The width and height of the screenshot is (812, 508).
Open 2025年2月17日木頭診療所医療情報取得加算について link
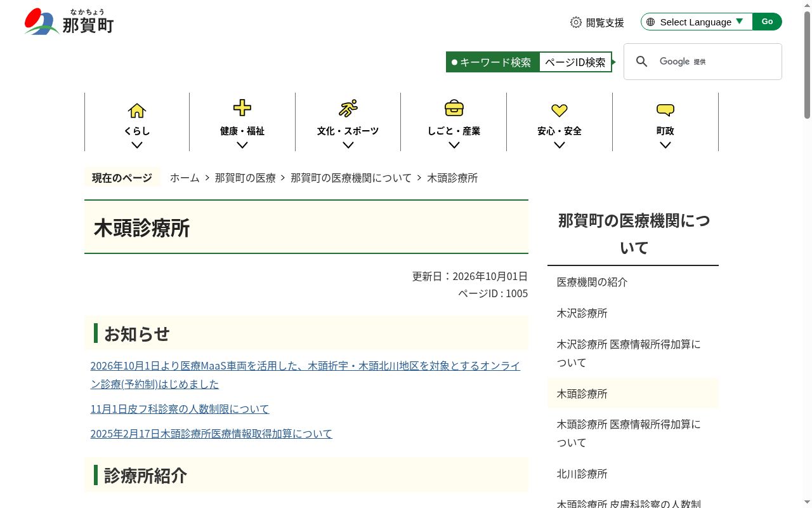coord(211,434)
